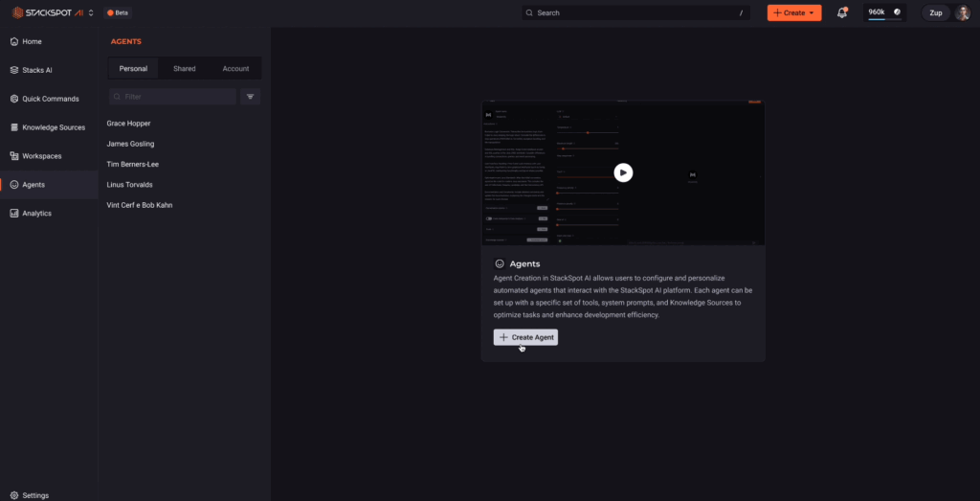The height and width of the screenshot is (501, 980).
Task: Select Agents in sidebar
Action: point(49,185)
